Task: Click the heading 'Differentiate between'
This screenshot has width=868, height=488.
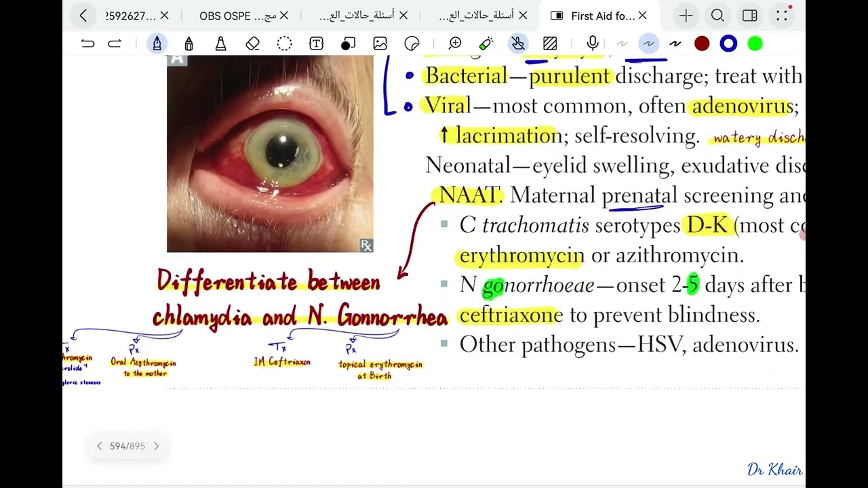Action: (269, 281)
